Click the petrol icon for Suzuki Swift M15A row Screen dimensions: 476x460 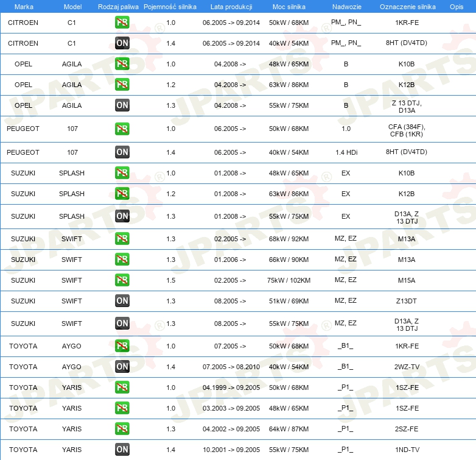click(x=122, y=280)
